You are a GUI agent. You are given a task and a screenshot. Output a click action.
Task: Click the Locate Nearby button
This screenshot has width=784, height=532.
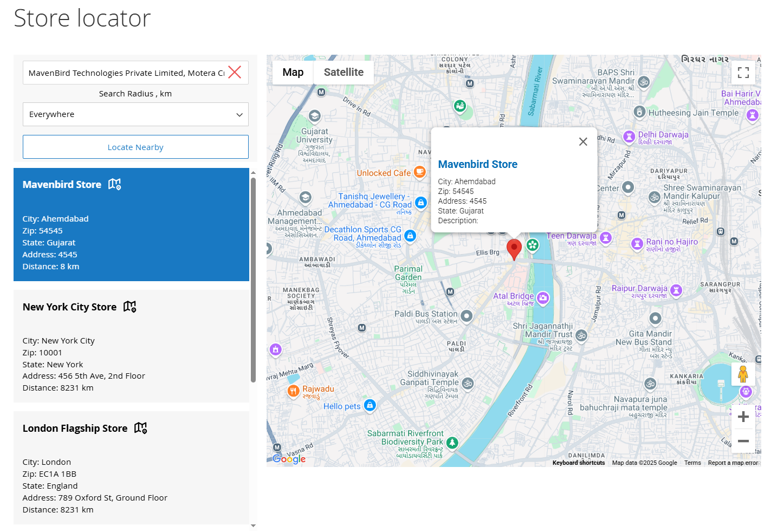pos(135,147)
